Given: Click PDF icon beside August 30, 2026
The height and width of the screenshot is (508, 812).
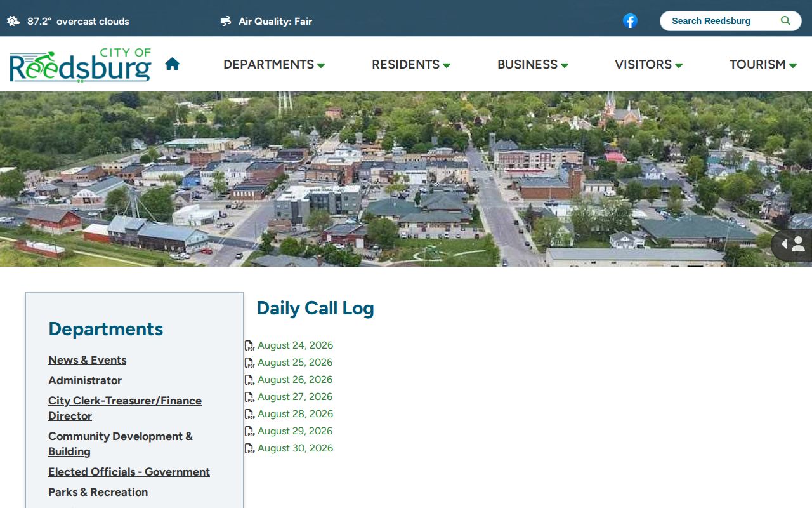Looking at the screenshot, I should click(249, 448).
